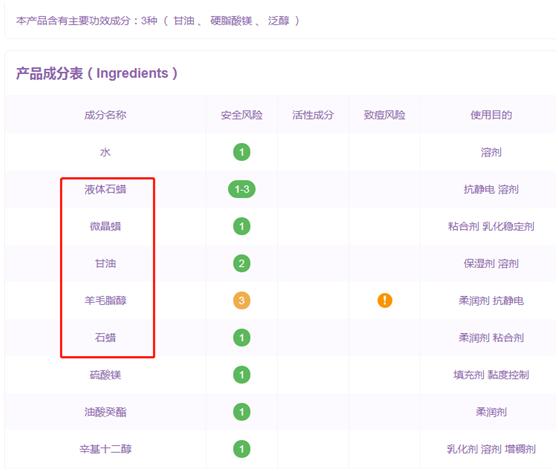This screenshot has height=471, width=558.
Task: Click the 安全风险 column header
Action: (242, 115)
